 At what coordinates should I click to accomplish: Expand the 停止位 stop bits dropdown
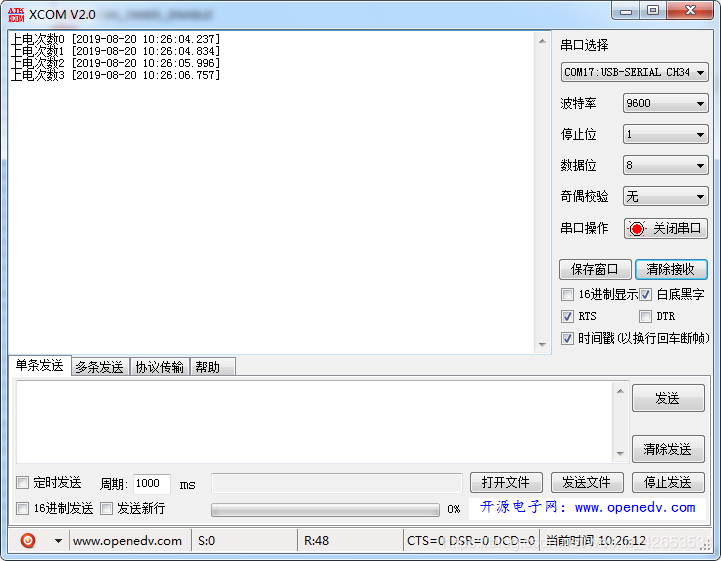click(x=665, y=134)
